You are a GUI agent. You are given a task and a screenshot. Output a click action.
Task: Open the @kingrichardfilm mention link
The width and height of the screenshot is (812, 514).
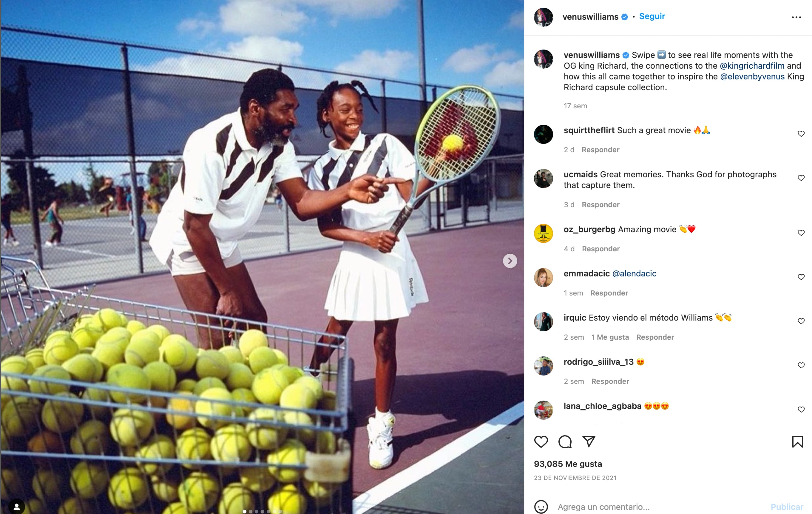(x=752, y=66)
